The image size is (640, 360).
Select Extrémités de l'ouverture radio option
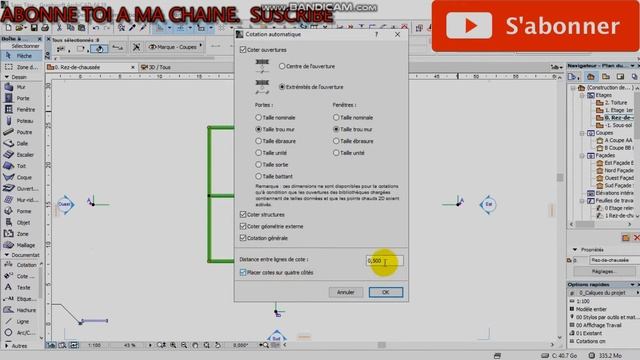tap(282, 87)
